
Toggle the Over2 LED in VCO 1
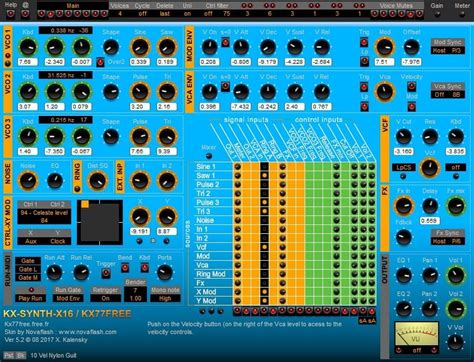coord(100,62)
